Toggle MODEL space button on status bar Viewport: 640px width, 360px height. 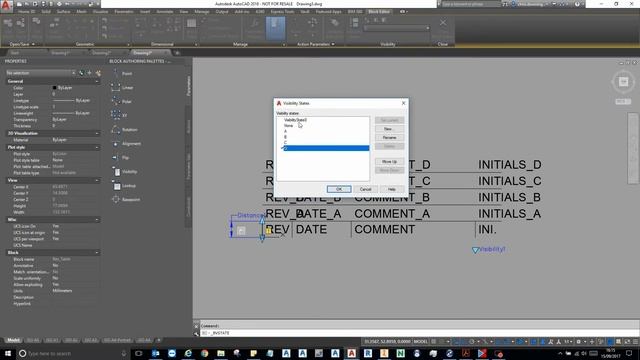click(420, 342)
